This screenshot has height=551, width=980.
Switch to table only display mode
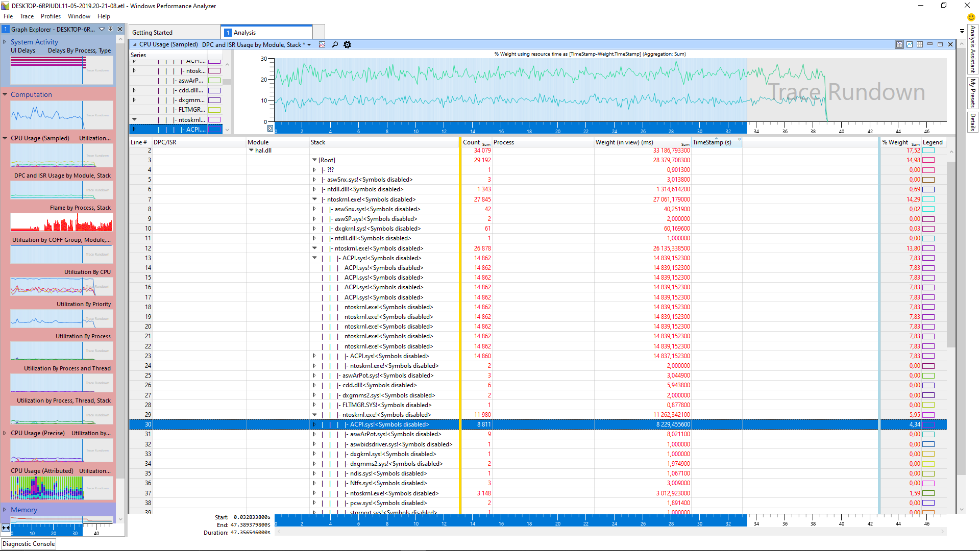point(920,45)
